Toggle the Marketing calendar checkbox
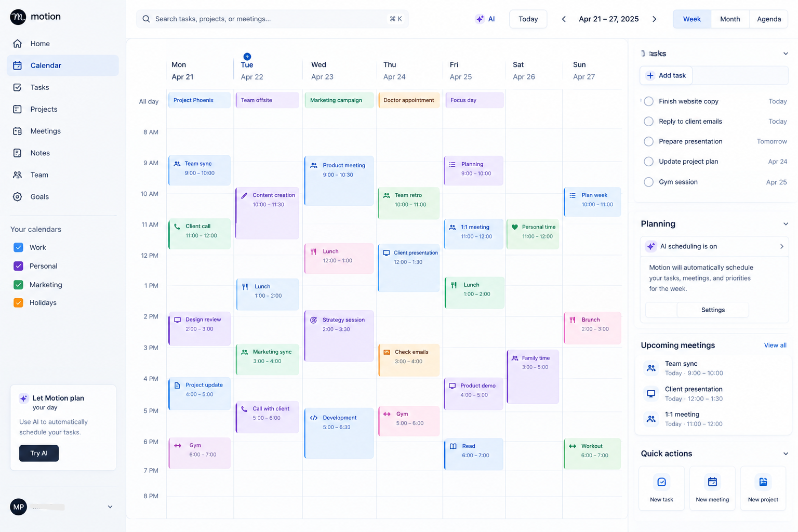Screen dimensions: 798x532 [18, 285]
